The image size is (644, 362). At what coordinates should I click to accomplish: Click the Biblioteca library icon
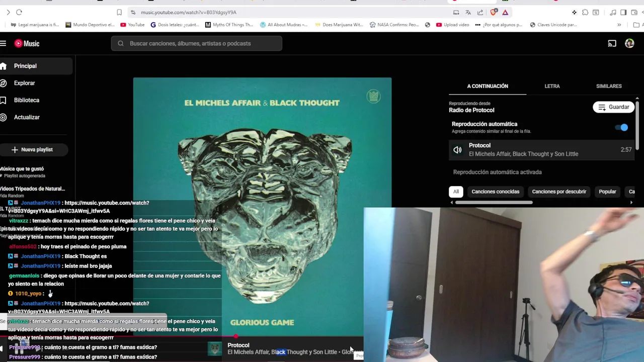click(3, 100)
